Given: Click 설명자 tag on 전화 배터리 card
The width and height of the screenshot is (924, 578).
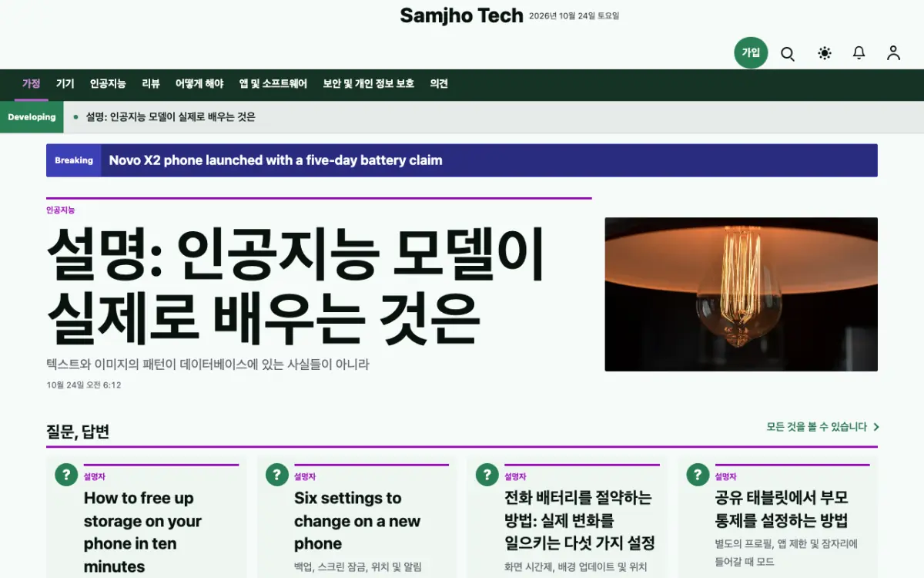Looking at the screenshot, I should click(x=515, y=477).
